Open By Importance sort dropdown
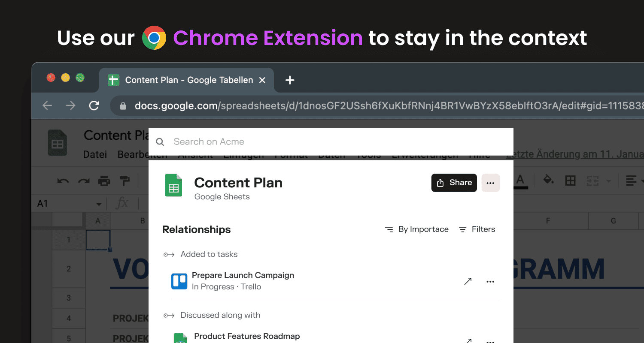This screenshot has height=343, width=644. [417, 229]
